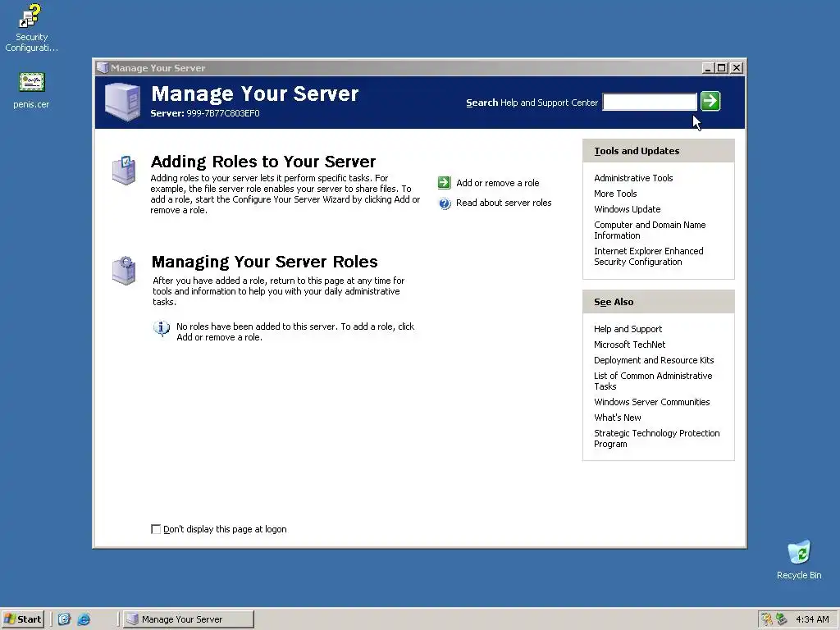The width and height of the screenshot is (840, 630).
Task: Click the Start button
Action: 22,619
